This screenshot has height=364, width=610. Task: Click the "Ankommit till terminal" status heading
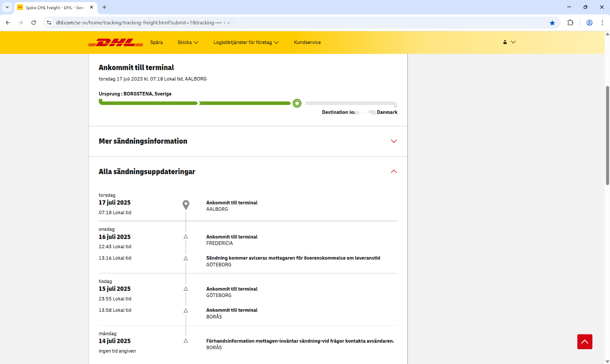pos(136,67)
